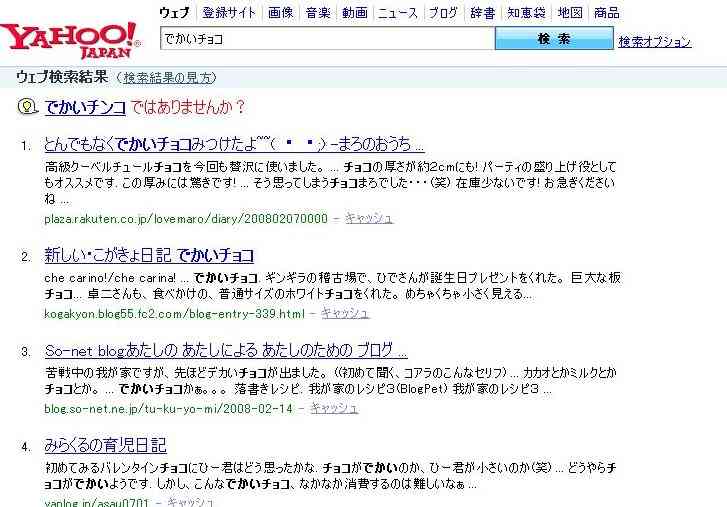This screenshot has height=507, width=727.
Task: Focus the search box containing でかいチョコ
Action: [327, 38]
